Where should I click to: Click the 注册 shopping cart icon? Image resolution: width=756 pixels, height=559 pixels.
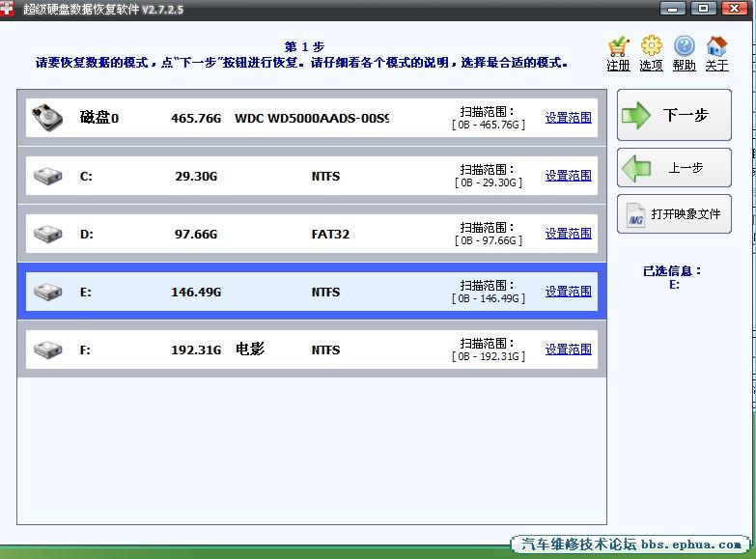[x=618, y=46]
